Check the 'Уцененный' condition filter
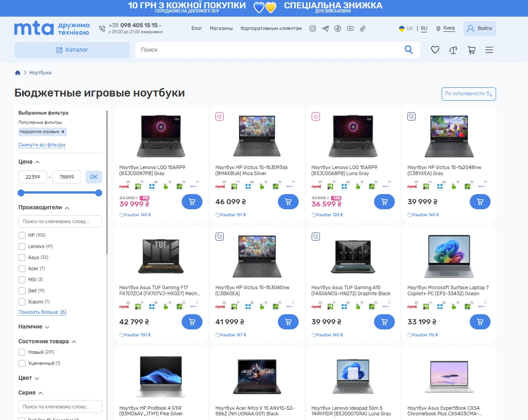This screenshot has height=420, width=528. click(x=22, y=364)
